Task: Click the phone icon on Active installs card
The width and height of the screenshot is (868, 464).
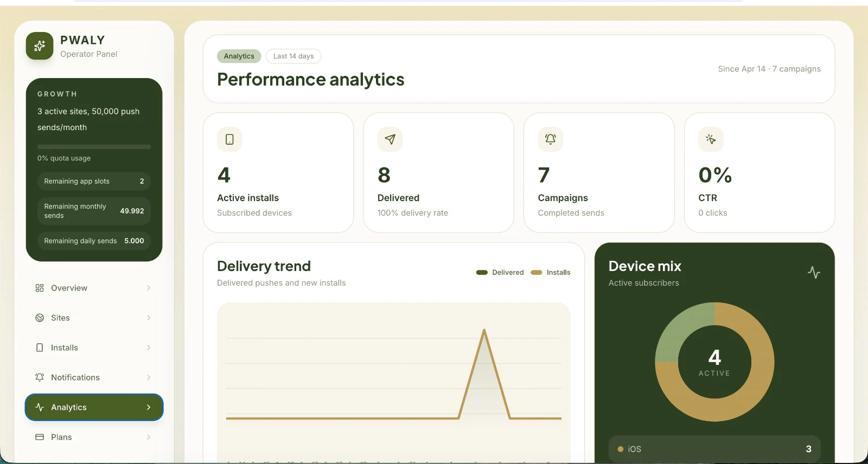Action: pos(229,139)
